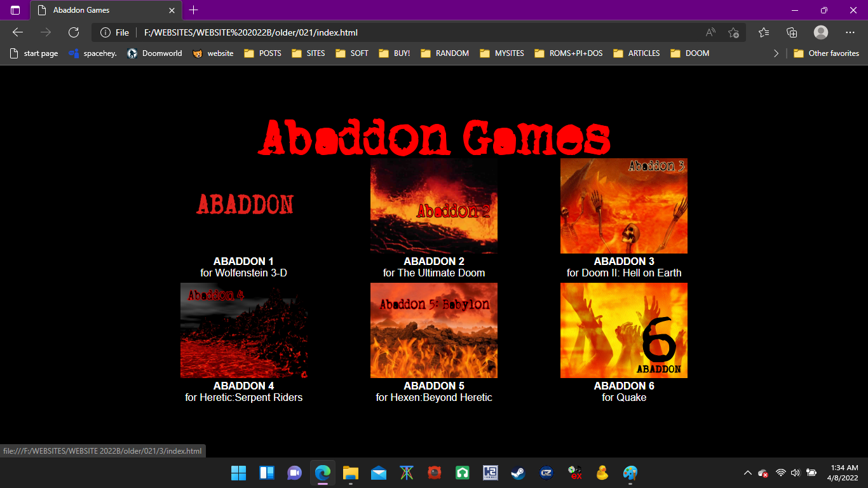Open the Collections icon in toolbar
The height and width of the screenshot is (488, 868).
[792, 32]
